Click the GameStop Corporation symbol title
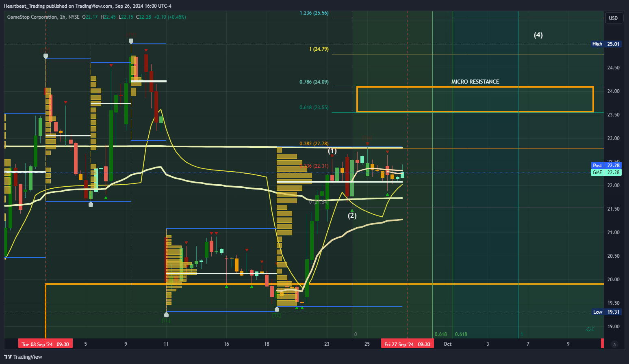The height and width of the screenshot is (364, 629). click(32, 17)
